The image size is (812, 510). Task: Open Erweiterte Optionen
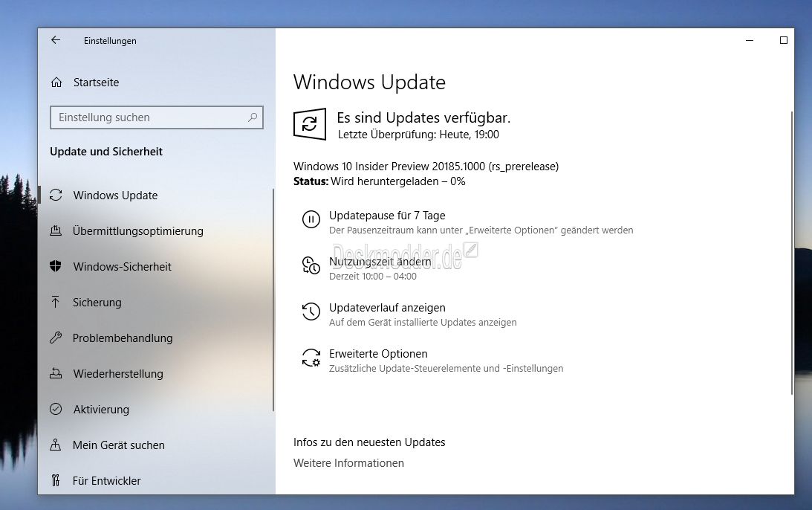(379, 353)
